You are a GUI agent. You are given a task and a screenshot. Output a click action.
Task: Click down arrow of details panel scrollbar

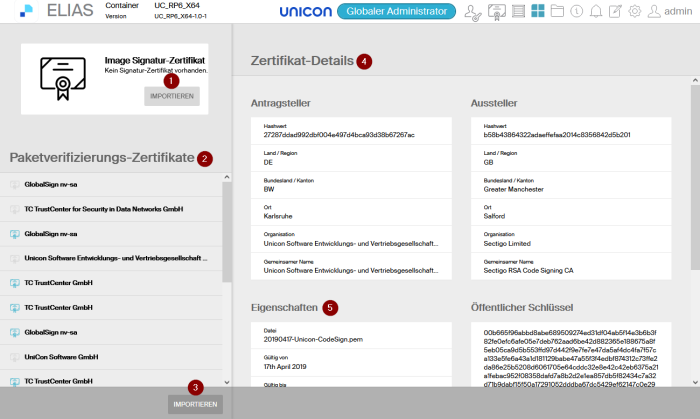[x=695, y=382]
